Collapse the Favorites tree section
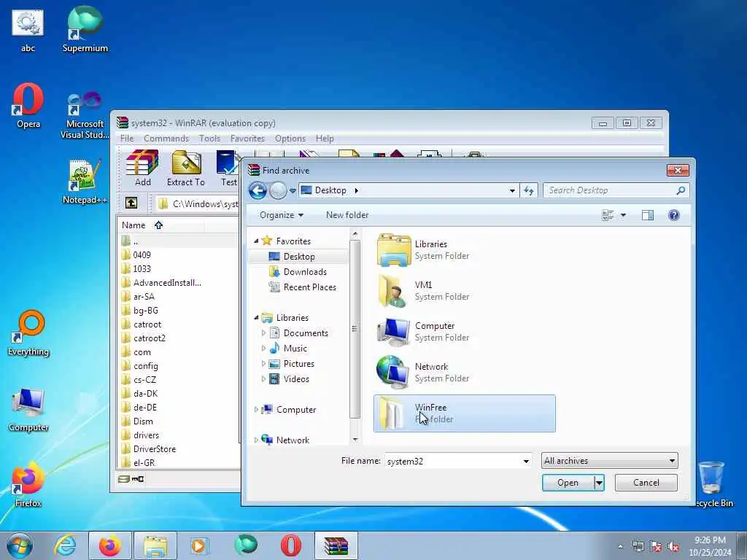This screenshot has width=747, height=560. click(256, 241)
